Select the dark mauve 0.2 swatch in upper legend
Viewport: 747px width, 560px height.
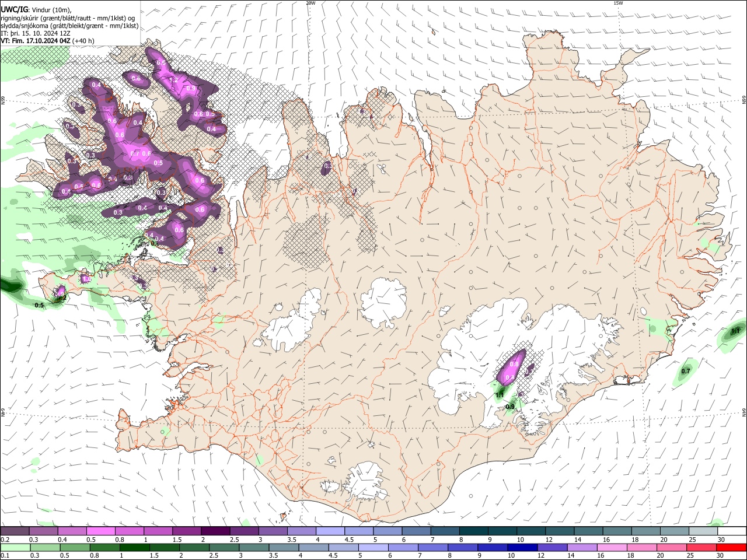(x=15, y=531)
